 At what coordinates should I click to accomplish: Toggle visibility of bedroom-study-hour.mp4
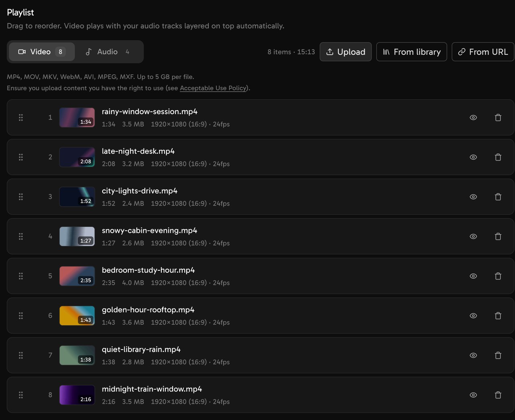(x=474, y=276)
